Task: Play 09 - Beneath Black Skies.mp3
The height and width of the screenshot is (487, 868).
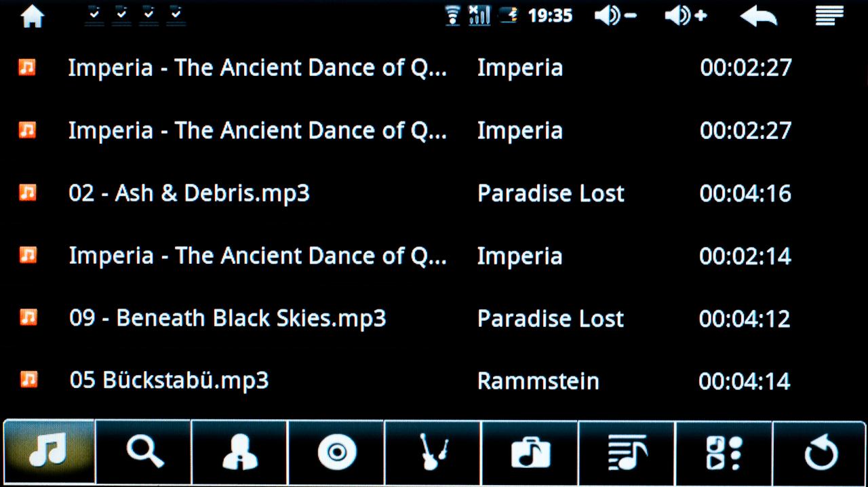Action: pyautogui.click(x=227, y=318)
